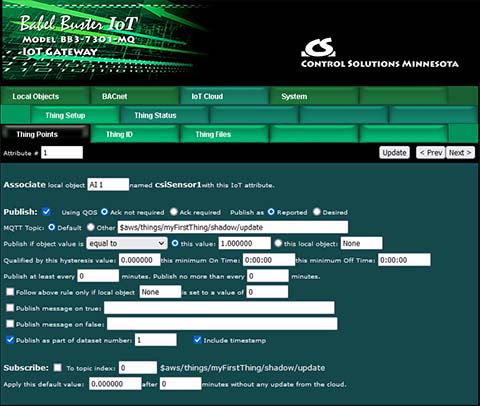Go to previous attribute with Prev
480x406 pixels.
(431, 153)
